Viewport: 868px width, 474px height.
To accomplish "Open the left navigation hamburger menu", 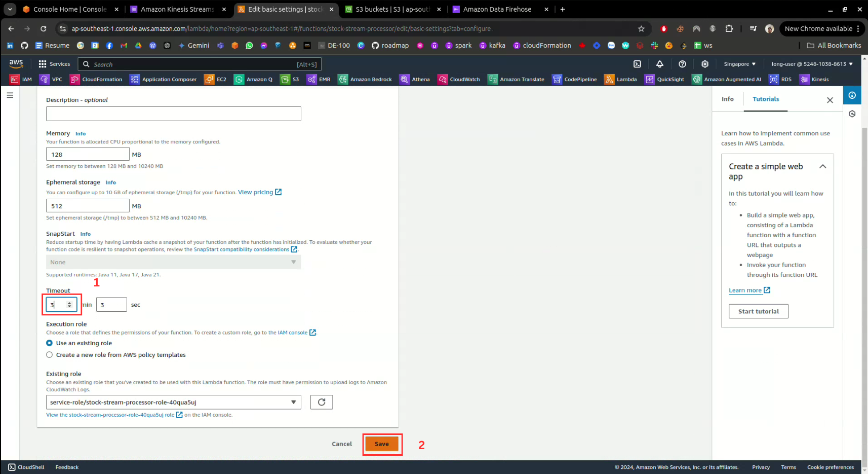I will (x=10, y=95).
